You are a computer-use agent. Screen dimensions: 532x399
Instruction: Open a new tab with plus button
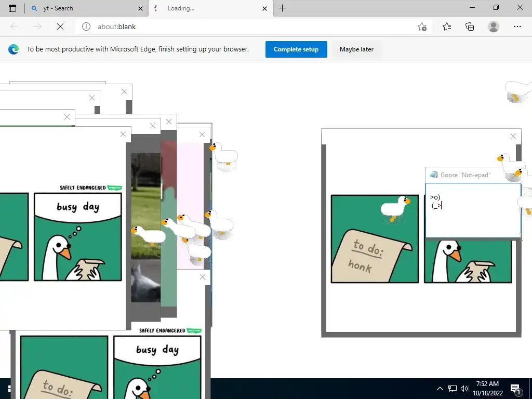(282, 8)
